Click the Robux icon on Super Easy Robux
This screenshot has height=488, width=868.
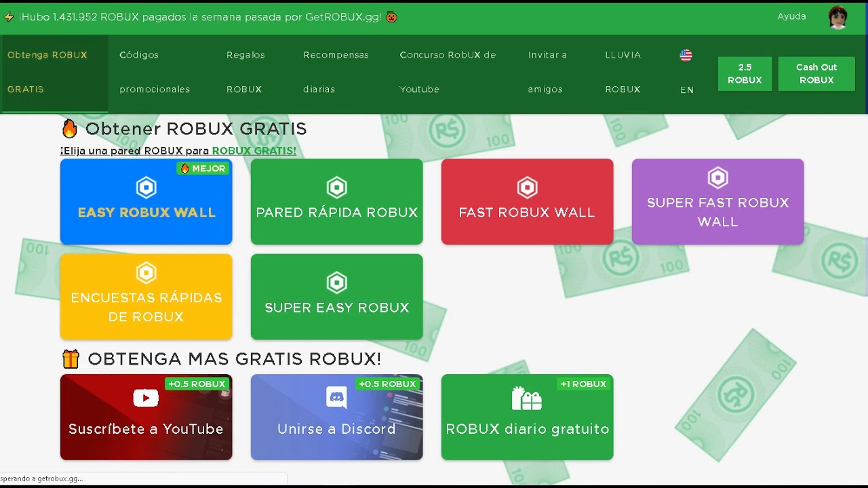336,282
